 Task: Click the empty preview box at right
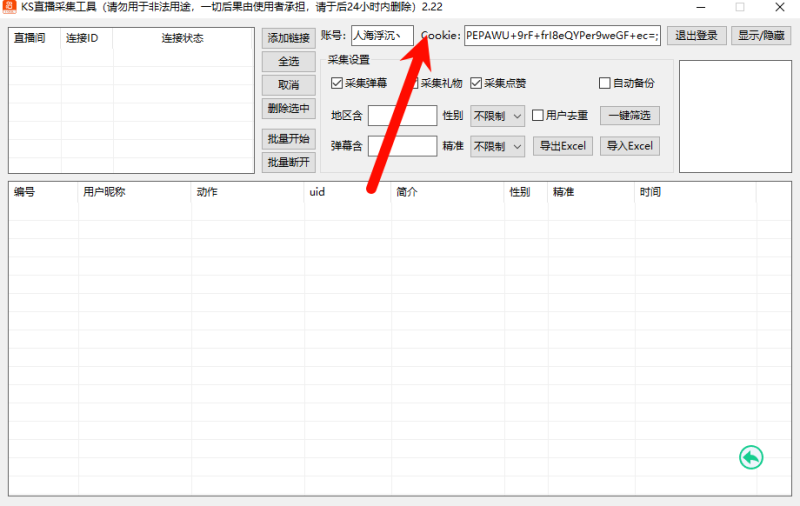click(735, 116)
